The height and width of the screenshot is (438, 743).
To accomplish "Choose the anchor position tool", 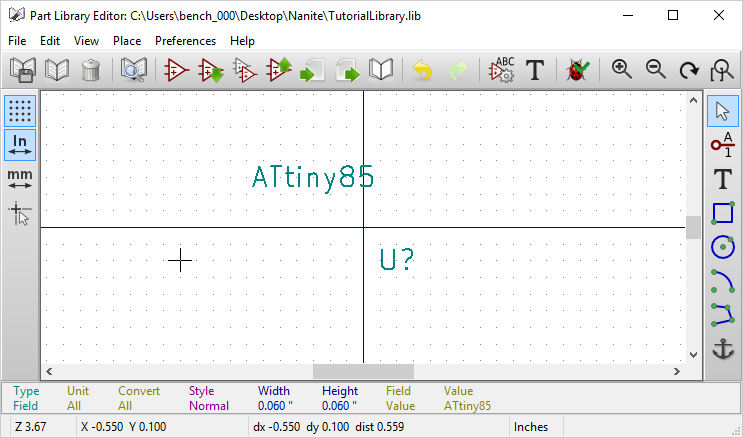I will [722, 349].
